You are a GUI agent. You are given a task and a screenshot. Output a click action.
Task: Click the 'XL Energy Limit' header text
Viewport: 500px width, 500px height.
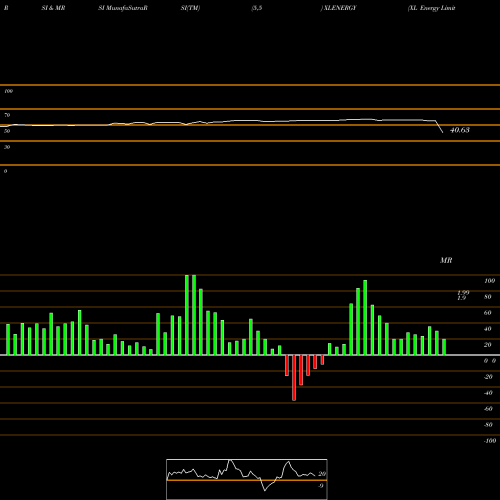(x=431, y=8)
